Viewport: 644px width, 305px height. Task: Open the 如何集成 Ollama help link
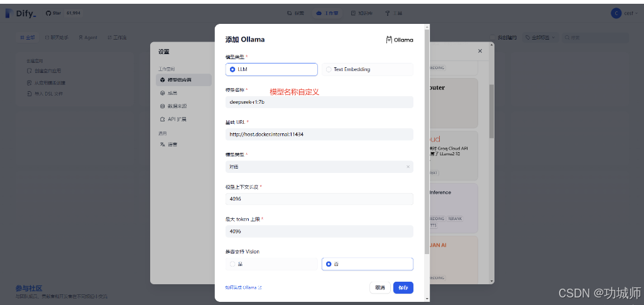tap(244, 288)
